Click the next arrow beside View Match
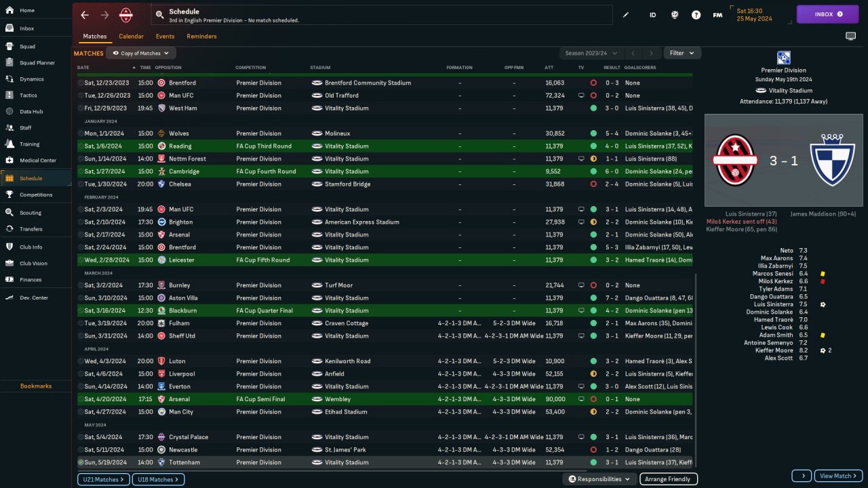 [802, 476]
